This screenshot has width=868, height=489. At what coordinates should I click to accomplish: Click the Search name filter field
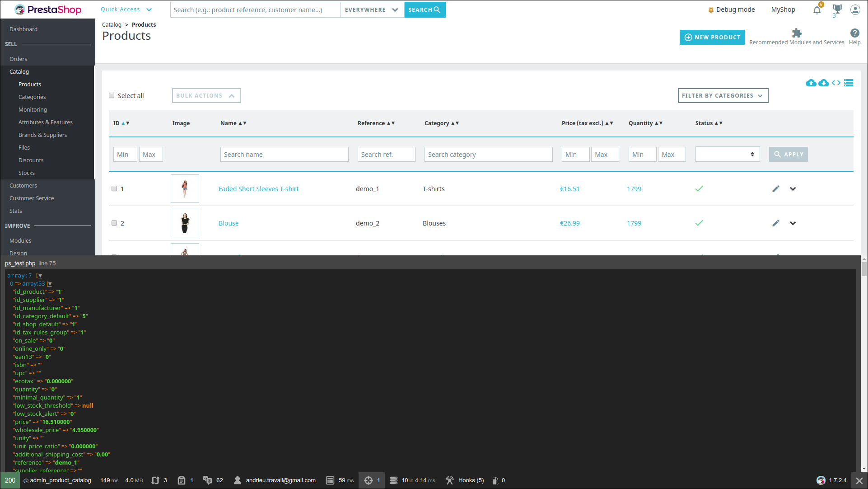click(x=284, y=155)
